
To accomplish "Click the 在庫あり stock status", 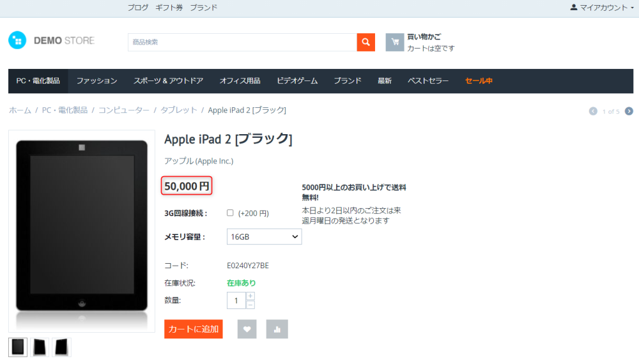I will [x=242, y=283].
